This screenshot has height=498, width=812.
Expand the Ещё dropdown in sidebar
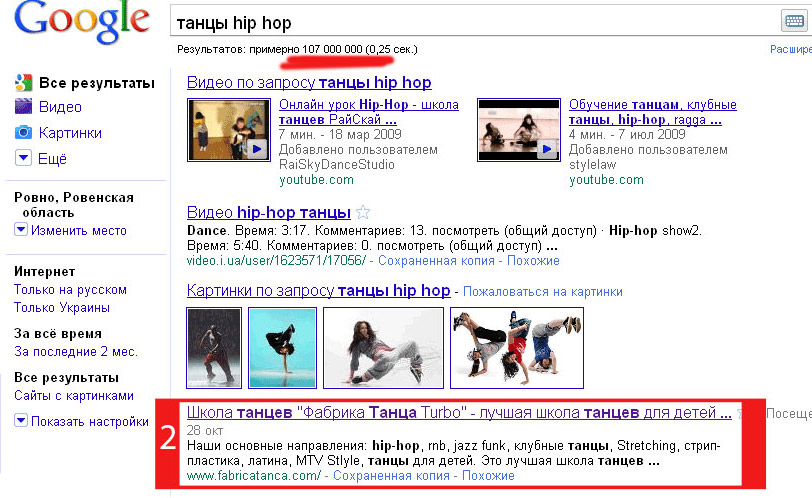pos(23,158)
